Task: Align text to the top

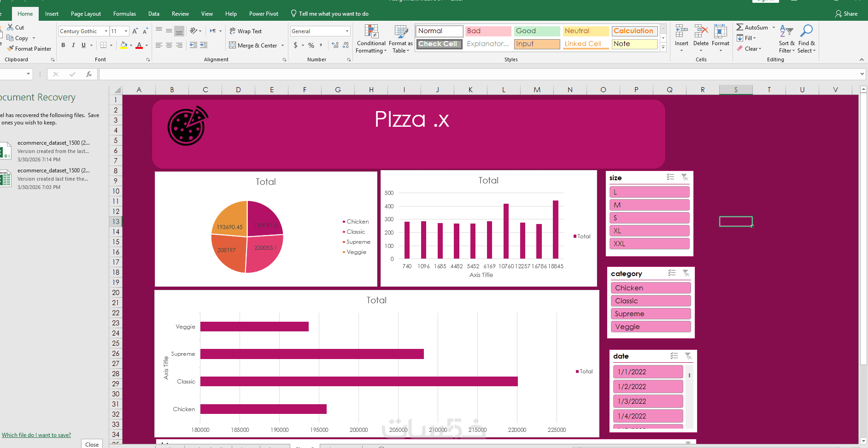Action: point(159,31)
